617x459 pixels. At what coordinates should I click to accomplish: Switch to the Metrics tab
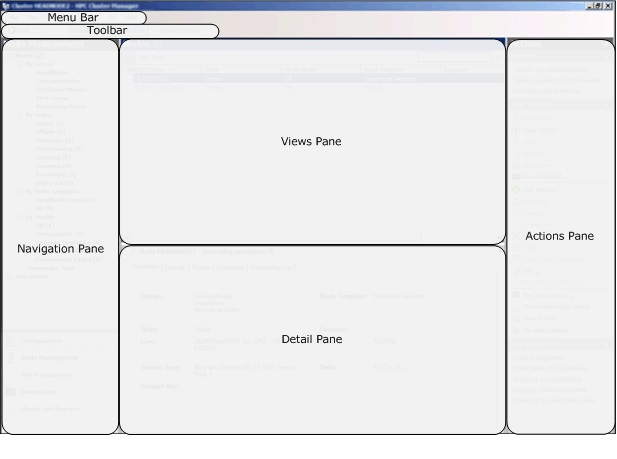tap(201, 267)
